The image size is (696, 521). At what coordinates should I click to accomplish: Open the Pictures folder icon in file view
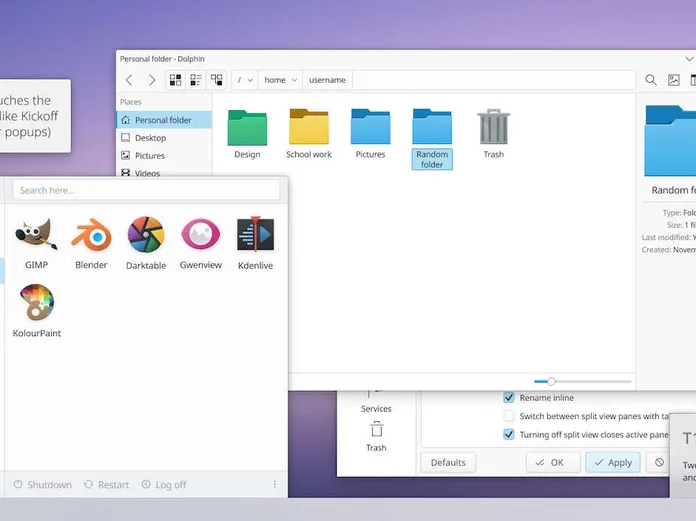pyautogui.click(x=370, y=134)
